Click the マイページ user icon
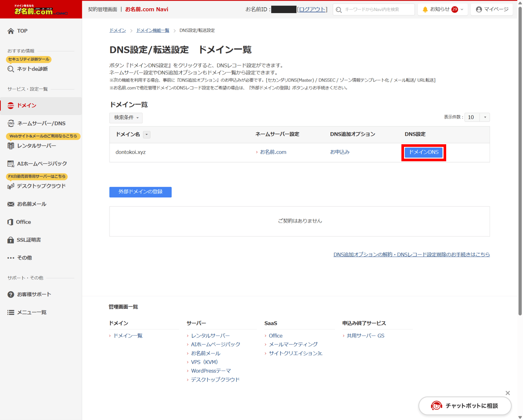Viewport: 523px width, 420px height. click(479, 9)
